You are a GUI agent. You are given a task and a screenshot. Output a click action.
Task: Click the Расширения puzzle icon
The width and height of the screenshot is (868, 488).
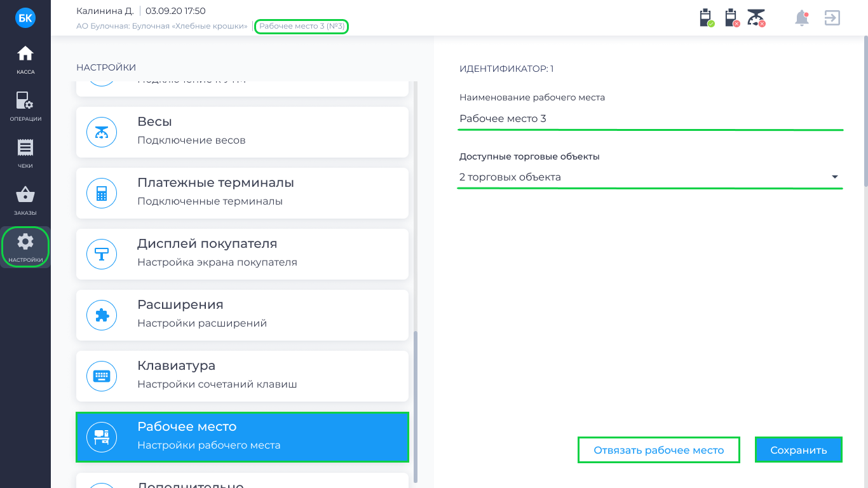102,315
